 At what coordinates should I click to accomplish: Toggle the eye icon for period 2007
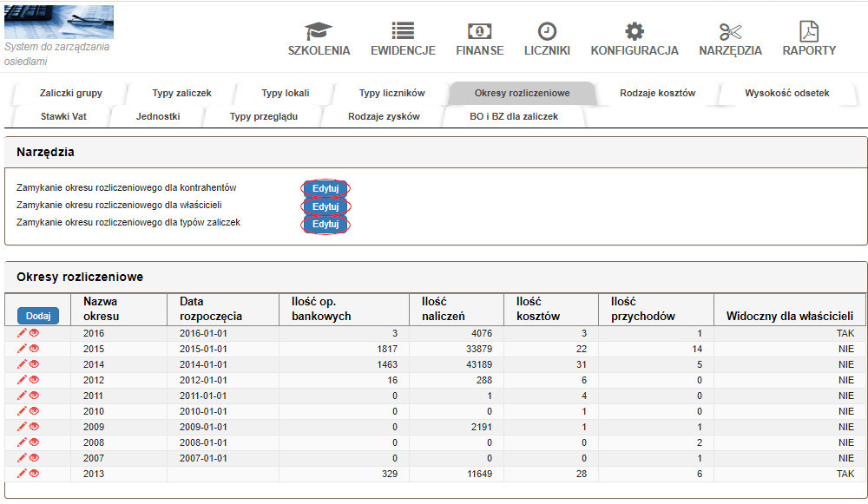35,457
